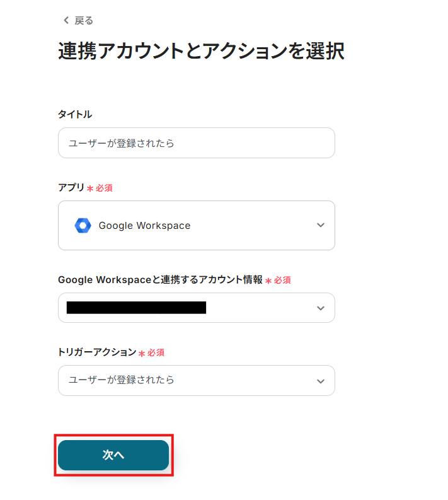
Task: Click the red asterisk beside アプリ
Action: tap(91, 189)
